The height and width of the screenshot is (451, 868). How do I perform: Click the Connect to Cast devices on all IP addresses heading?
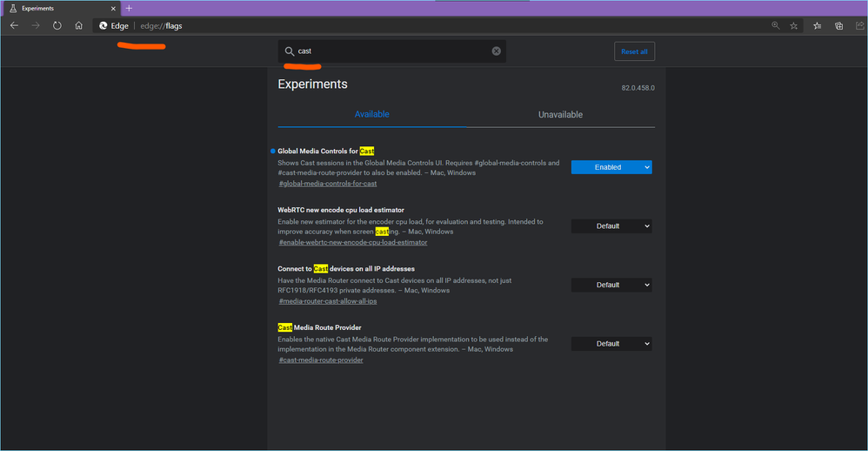346,269
